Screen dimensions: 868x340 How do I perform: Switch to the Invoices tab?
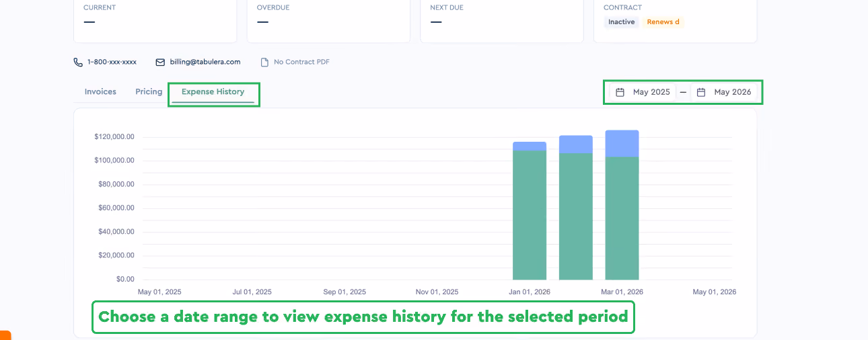[x=100, y=91]
